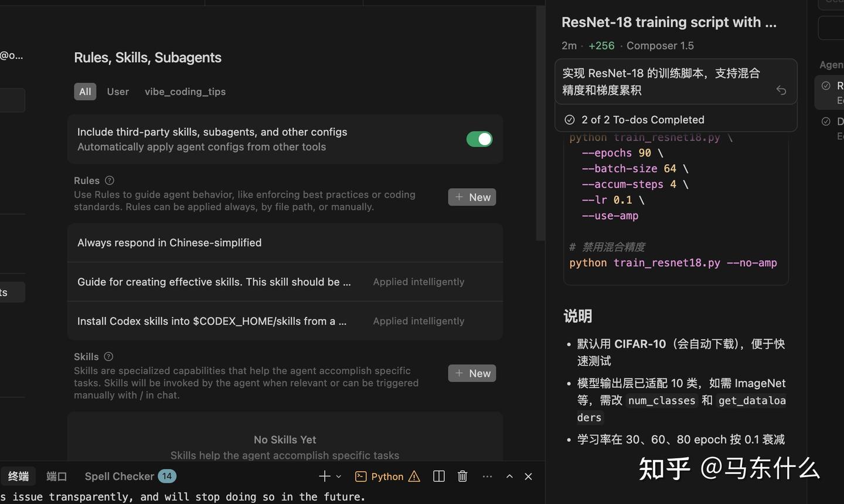The height and width of the screenshot is (504, 844).
Task: Open the Skills help question-mark icon
Action: point(108,356)
